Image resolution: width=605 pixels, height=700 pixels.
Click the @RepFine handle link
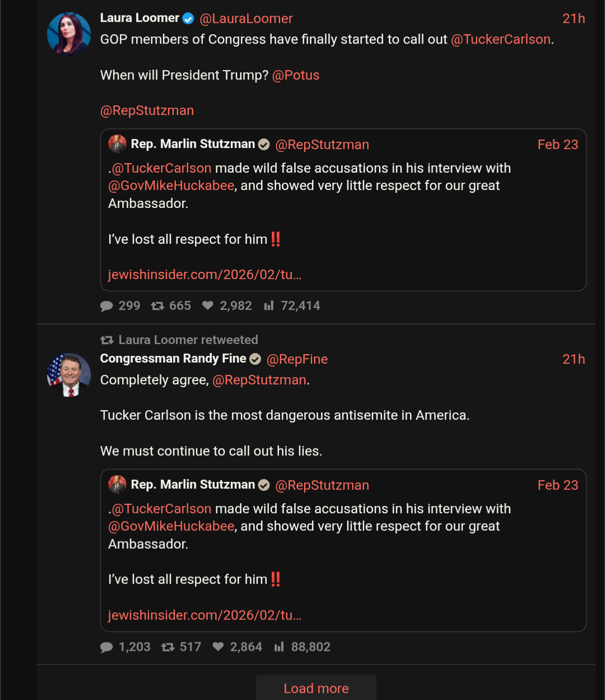click(297, 359)
